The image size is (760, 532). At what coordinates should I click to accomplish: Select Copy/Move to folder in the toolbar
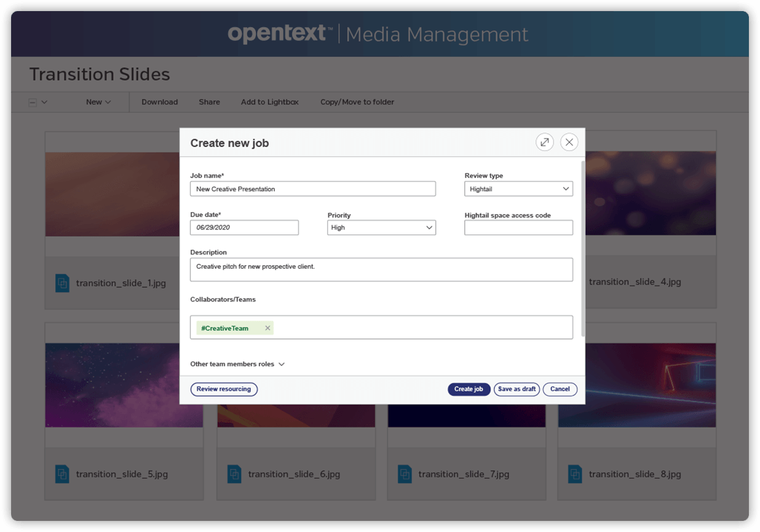(x=357, y=102)
